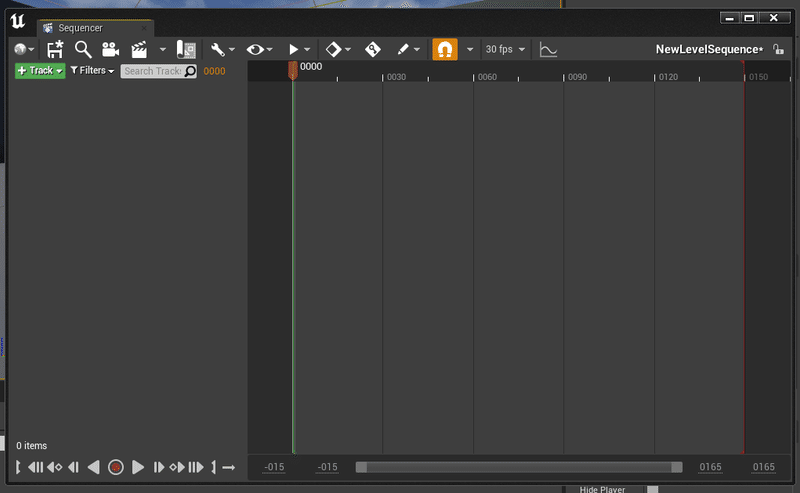Click the playhead marker at frame 0000
This screenshot has height=493, width=800.
point(293,70)
